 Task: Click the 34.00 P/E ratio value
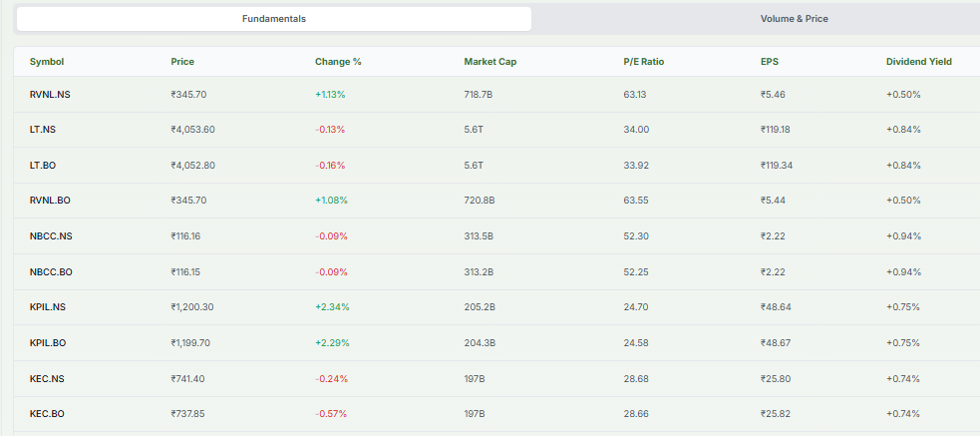[636, 130]
